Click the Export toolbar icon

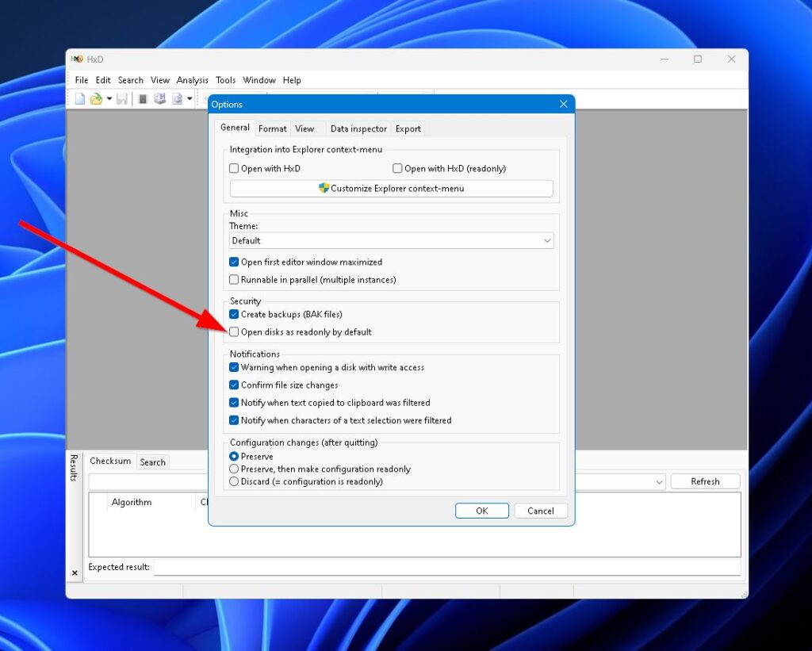point(176,98)
